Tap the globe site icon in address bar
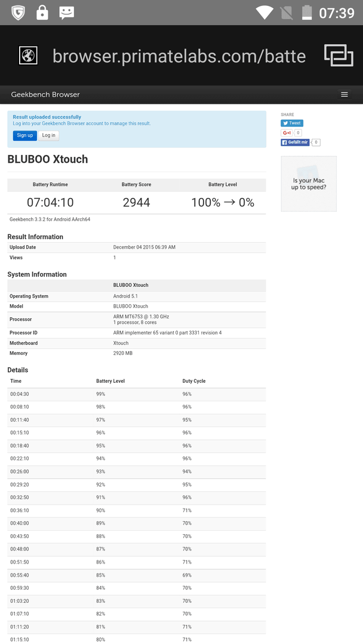The height and width of the screenshot is (644, 363). (x=29, y=55)
